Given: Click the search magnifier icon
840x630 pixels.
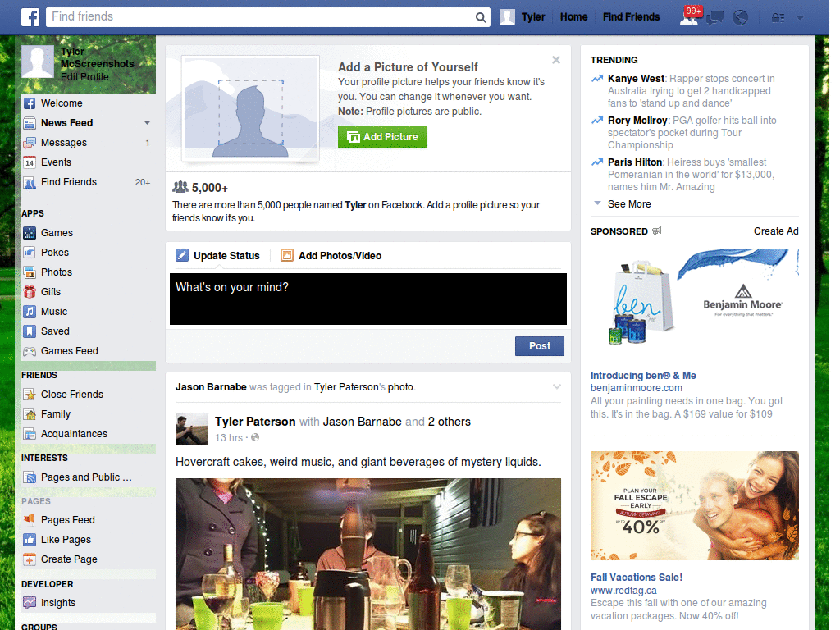Looking at the screenshot, I should pos(481,18).
